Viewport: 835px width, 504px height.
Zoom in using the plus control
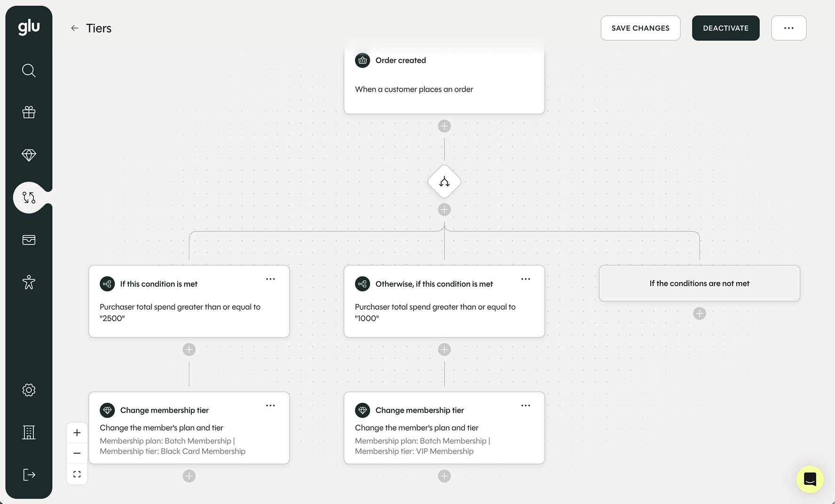click(x=77, y=433)
